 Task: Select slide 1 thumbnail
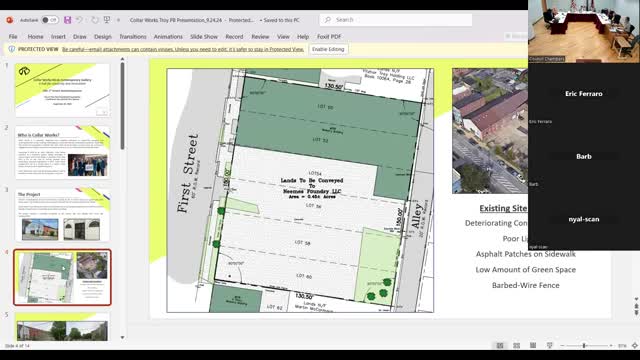[62, 90]
